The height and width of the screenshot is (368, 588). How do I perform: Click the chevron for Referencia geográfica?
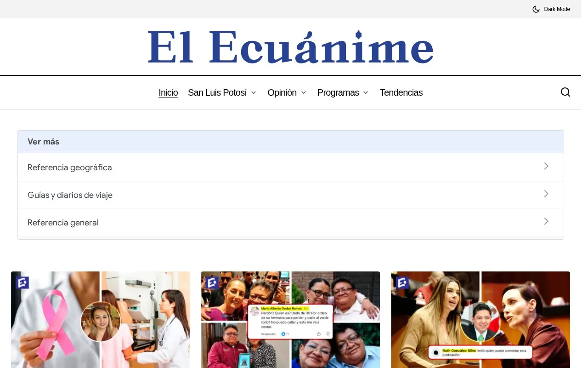(546, 166)
